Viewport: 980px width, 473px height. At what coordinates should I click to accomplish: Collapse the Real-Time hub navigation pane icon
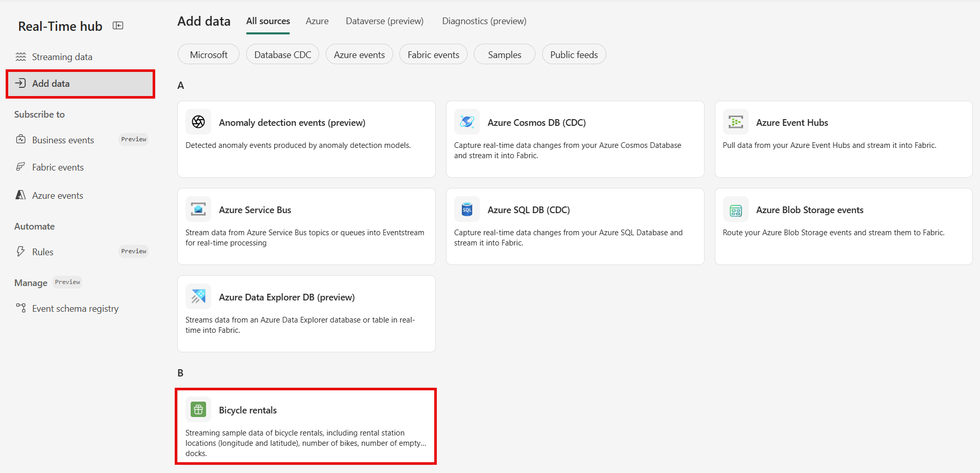pyautogui.click(x=118, y=26)
